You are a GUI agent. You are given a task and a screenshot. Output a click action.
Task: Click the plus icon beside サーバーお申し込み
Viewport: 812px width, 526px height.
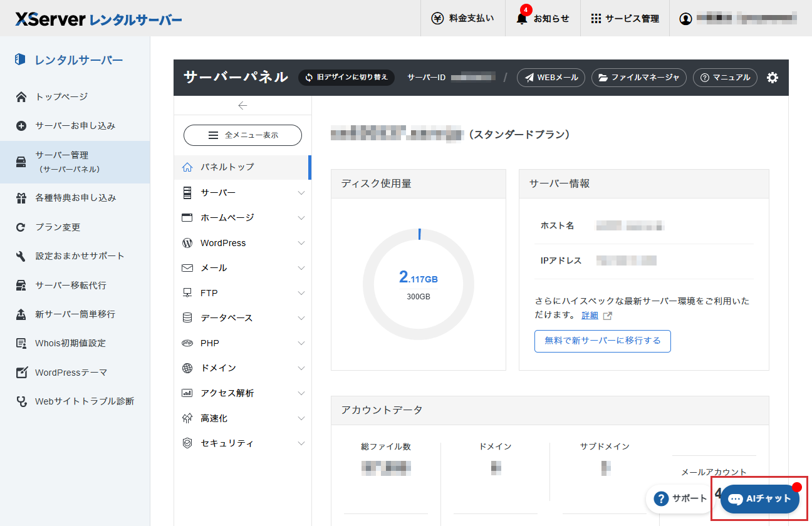[x=21, y=126]
